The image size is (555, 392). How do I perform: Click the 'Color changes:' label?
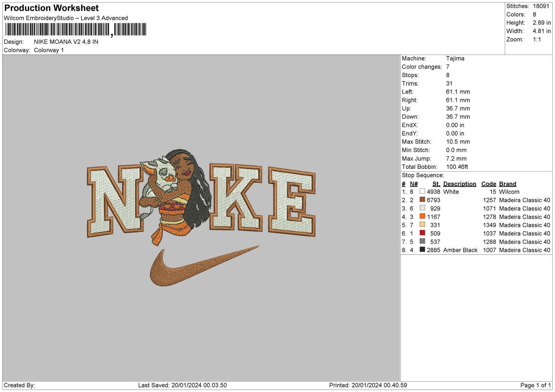coord(422,67)
